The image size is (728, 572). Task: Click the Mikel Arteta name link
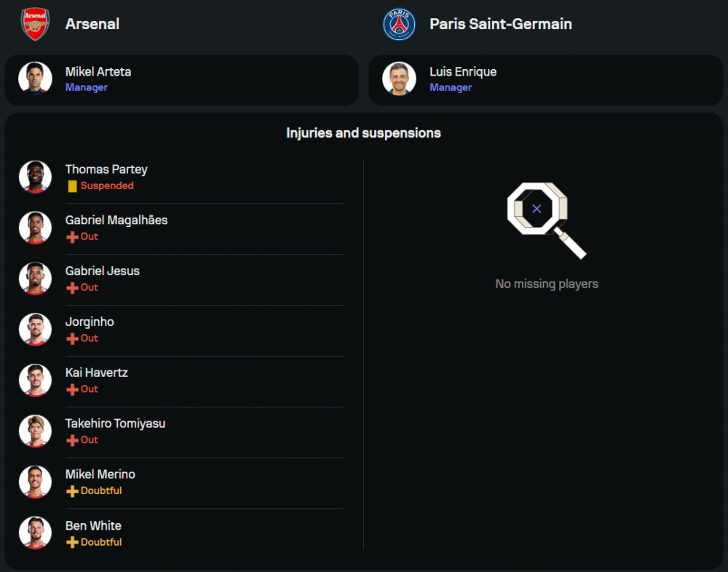pyautogui.click(x=98, y=71)
